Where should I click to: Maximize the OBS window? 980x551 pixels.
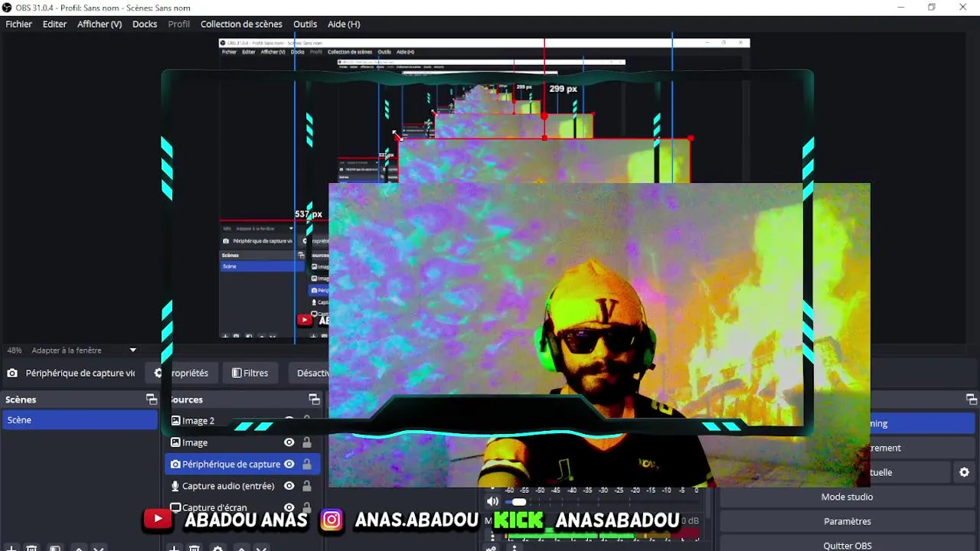[x=932, y=8]
